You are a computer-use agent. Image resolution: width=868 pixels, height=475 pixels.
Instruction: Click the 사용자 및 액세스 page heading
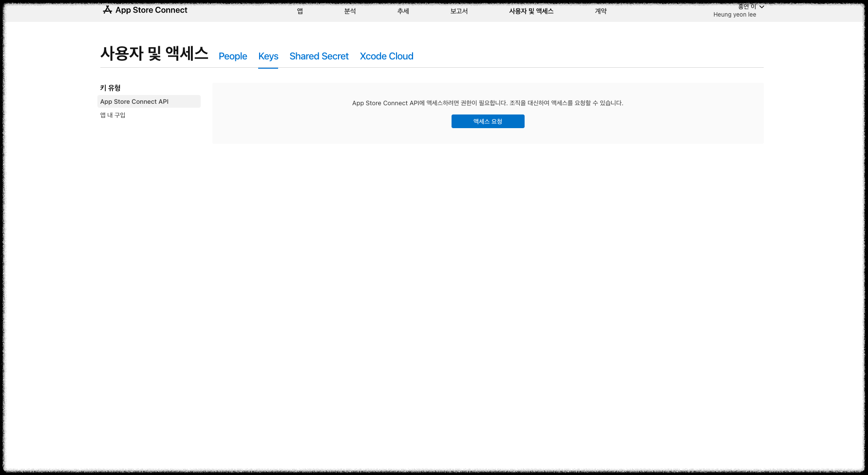pyautogui.click(x=154, y=53)
